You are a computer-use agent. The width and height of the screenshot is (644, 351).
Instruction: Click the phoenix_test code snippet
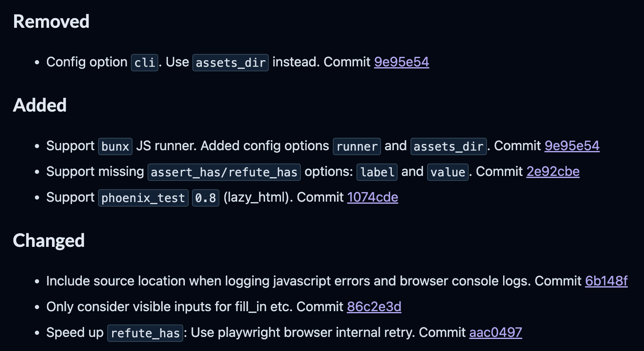click(x=143, y=198)
